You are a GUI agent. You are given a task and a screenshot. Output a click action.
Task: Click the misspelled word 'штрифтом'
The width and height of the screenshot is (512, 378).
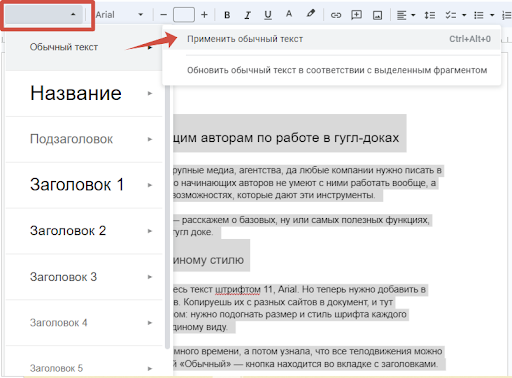238,289
